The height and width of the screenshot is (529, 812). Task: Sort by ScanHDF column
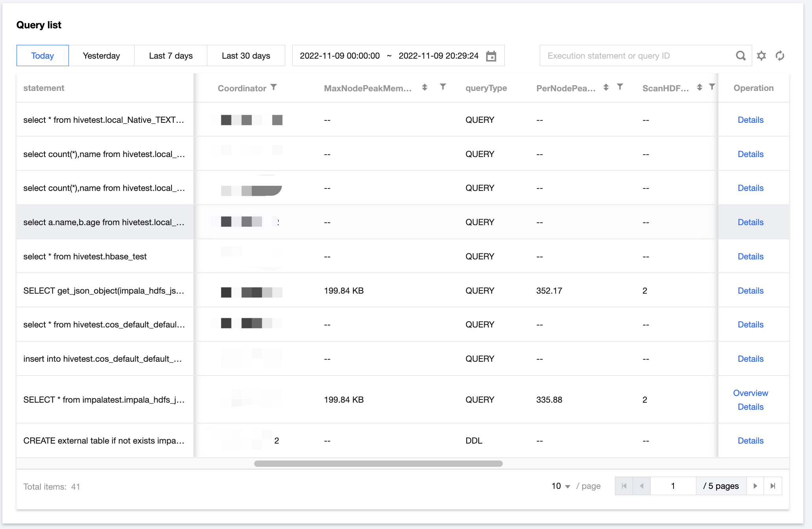coord(699,87)
